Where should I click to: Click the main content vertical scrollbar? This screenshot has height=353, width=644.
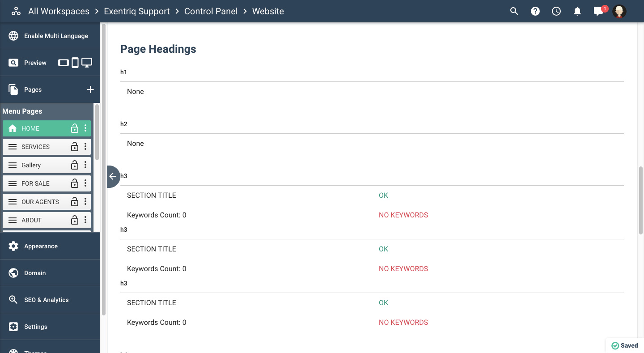pos(640,200)
